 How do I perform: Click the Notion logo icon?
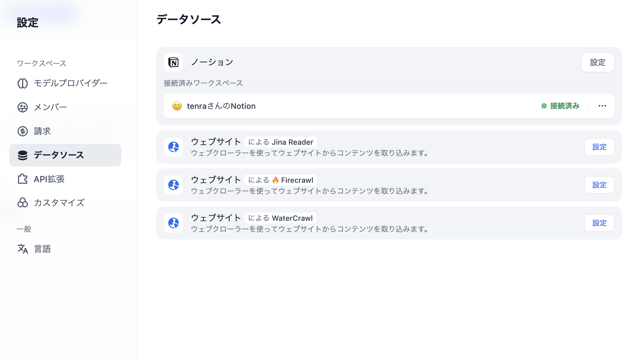[x=173, y=62]
